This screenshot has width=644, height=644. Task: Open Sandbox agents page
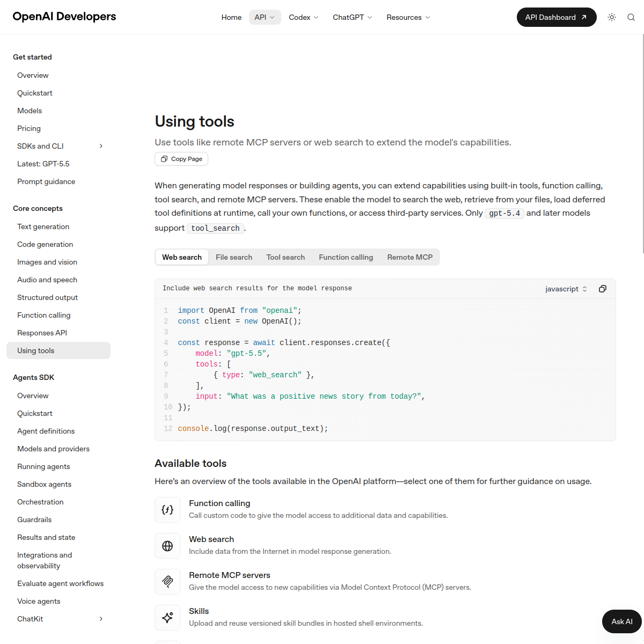(x=44, y=484)
